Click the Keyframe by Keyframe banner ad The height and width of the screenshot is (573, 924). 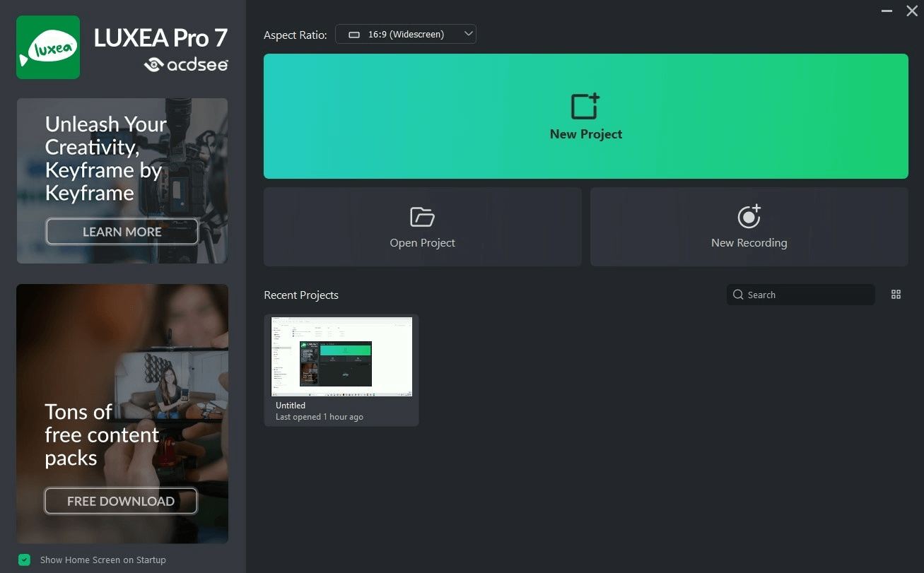pos(122,163)
